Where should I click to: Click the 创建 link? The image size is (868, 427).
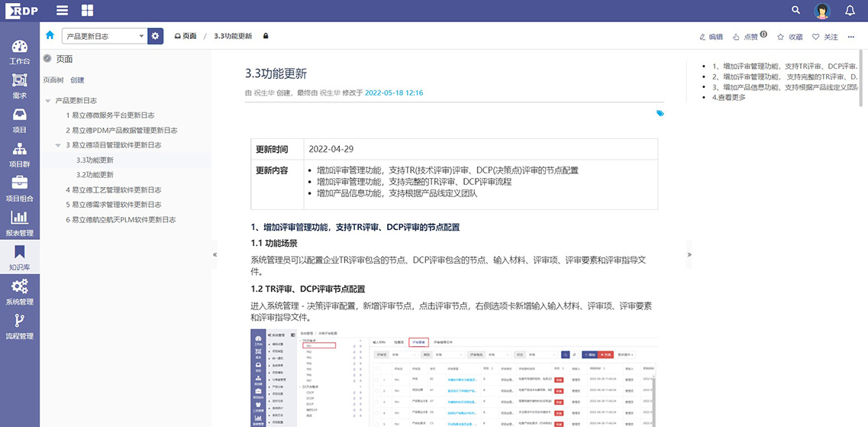[78, 79]
